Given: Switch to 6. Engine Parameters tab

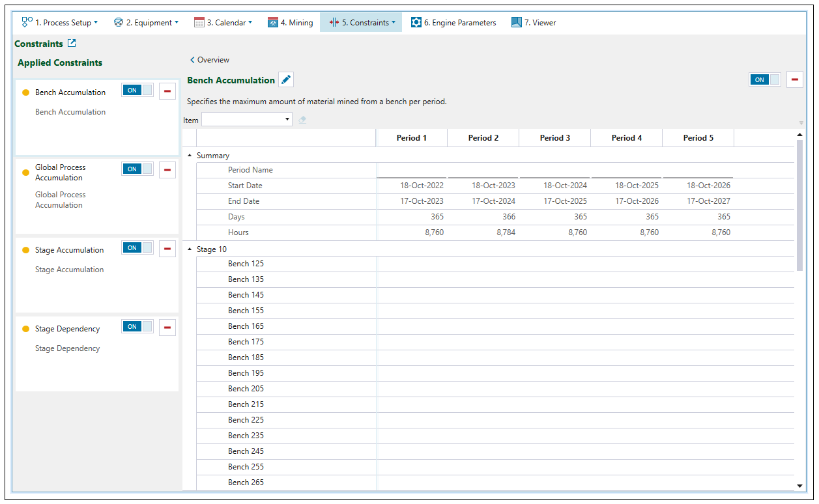Looking at the screenshot, I should click(453, 23).
